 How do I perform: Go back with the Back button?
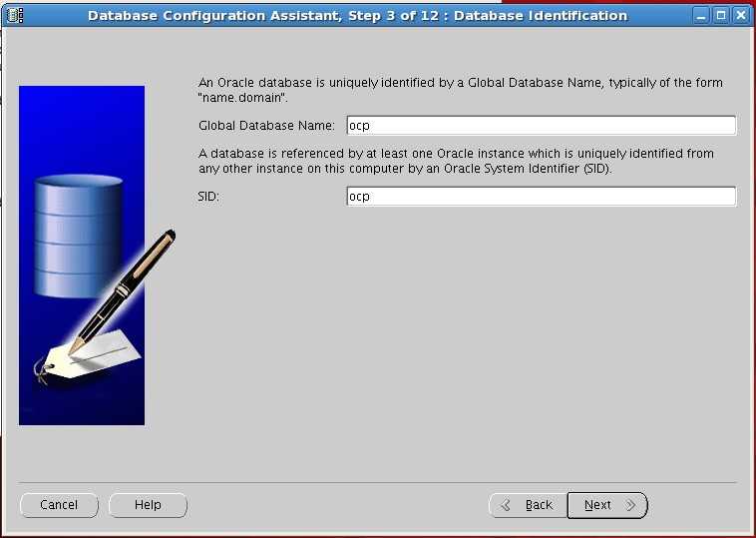pyautogui.click(x=529, y=505)
